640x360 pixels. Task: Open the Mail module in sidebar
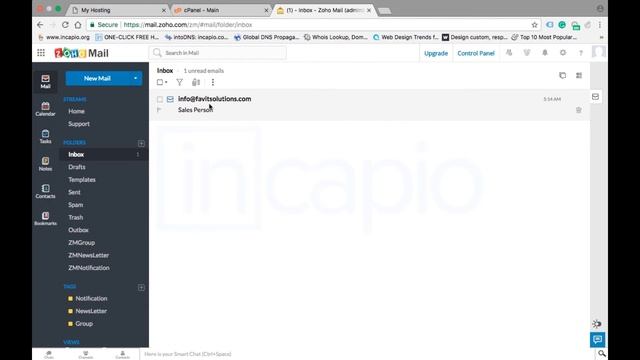pos(45,81)
